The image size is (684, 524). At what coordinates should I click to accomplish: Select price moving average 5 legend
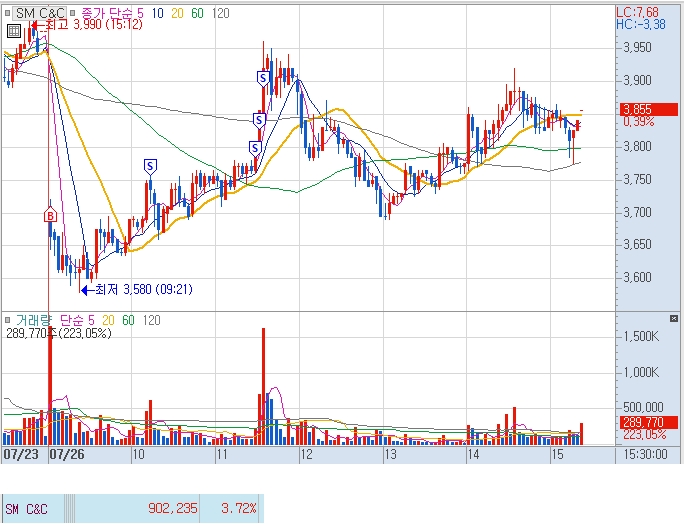click(x=140, y=14)
